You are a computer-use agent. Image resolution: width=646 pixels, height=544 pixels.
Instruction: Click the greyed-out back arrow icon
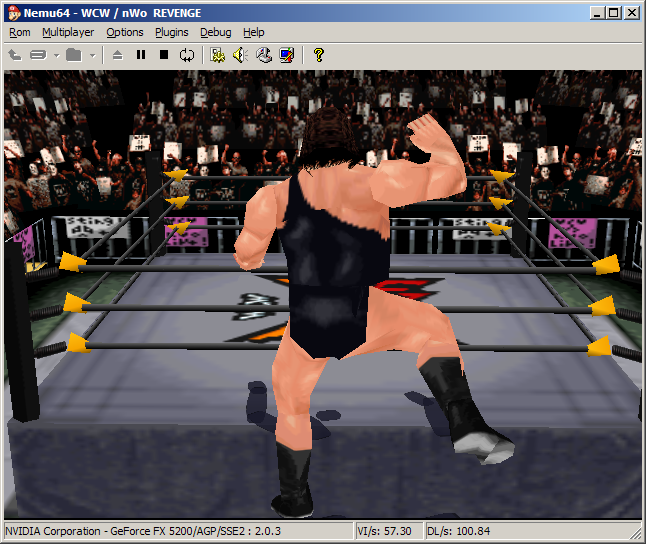tap(15, 55)
